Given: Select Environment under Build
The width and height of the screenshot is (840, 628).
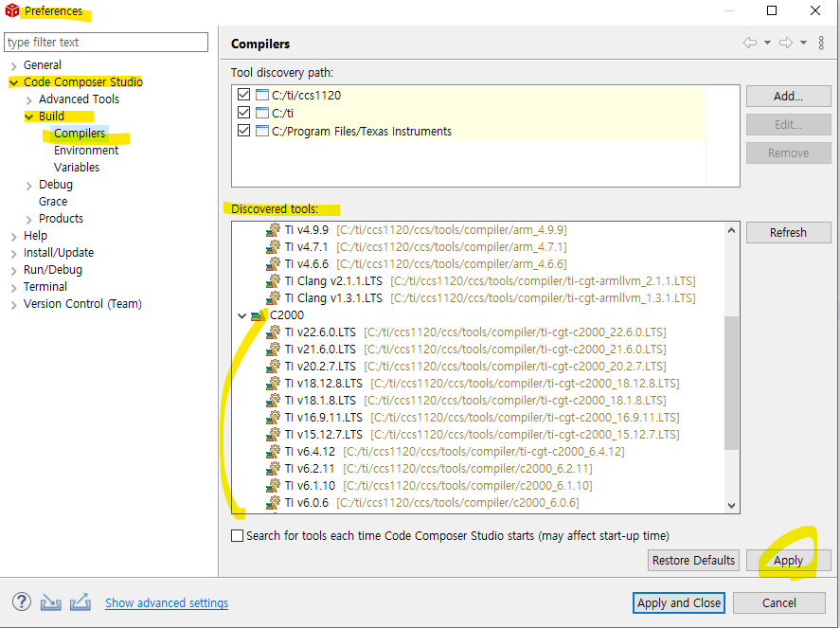Looking at the screenshot, I should [86, 150].
